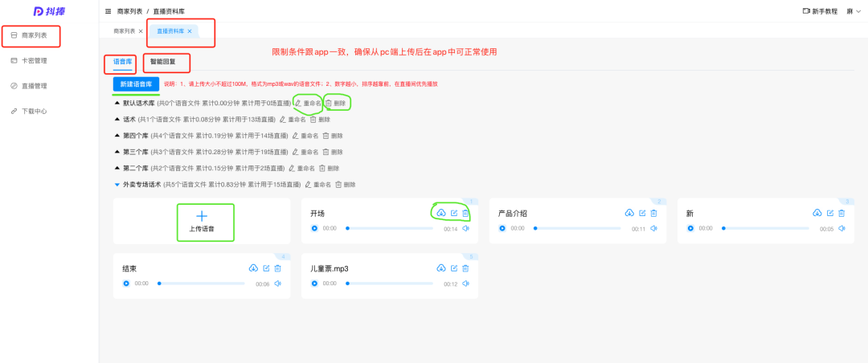Image resolution: width=868 pixels, height=363 pixels.
Task: Seek in the 产品介绍 audio progress bar
Action: [x=577, y=228]
